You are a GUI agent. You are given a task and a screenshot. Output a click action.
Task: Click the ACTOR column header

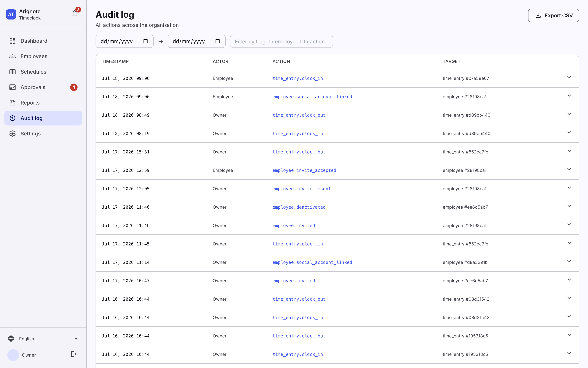tap(220, 61)
